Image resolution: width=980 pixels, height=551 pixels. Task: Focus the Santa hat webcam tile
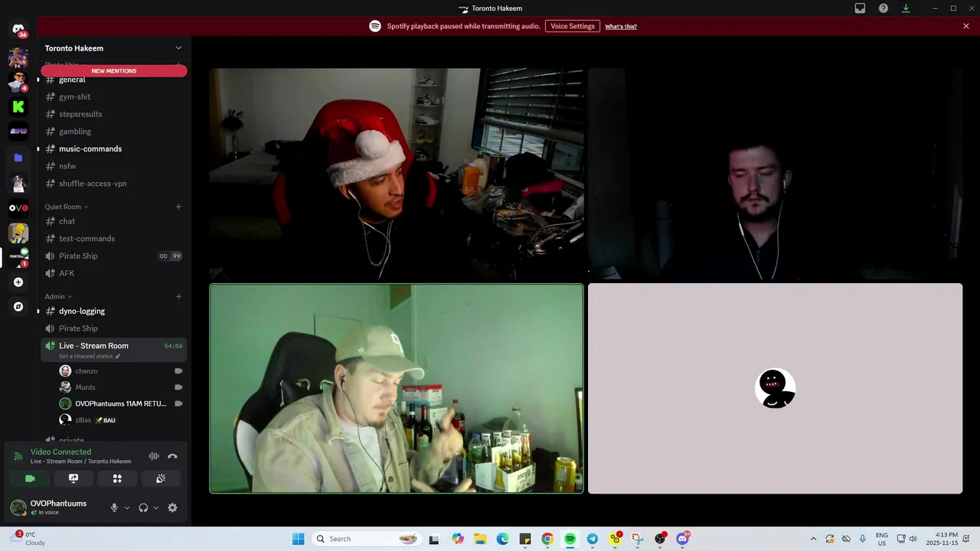point(397,174)
